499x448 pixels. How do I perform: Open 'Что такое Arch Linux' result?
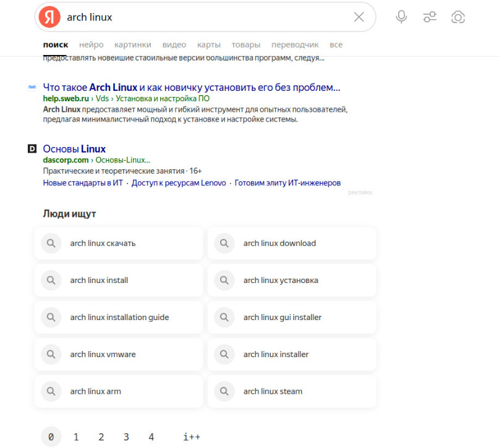[192, 87]
